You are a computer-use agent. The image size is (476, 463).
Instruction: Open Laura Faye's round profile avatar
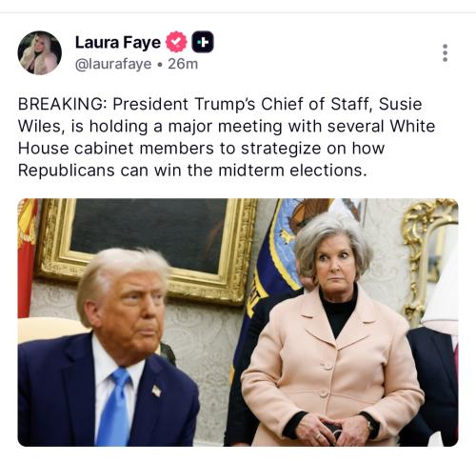[40, 52]
